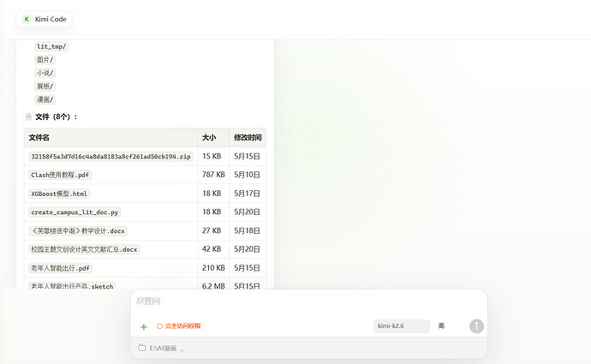Click the 漫画/ folder tag

(x=45, y=99)
